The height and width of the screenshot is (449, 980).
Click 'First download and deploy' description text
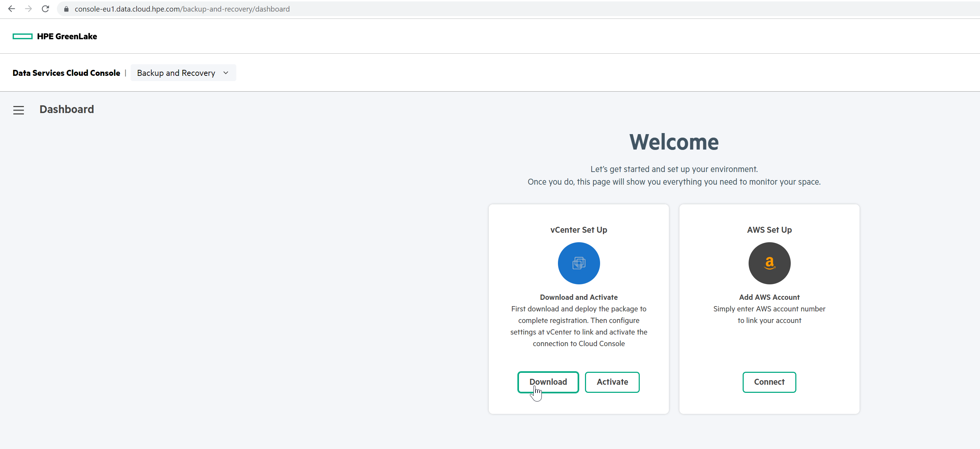coord(579,326)
